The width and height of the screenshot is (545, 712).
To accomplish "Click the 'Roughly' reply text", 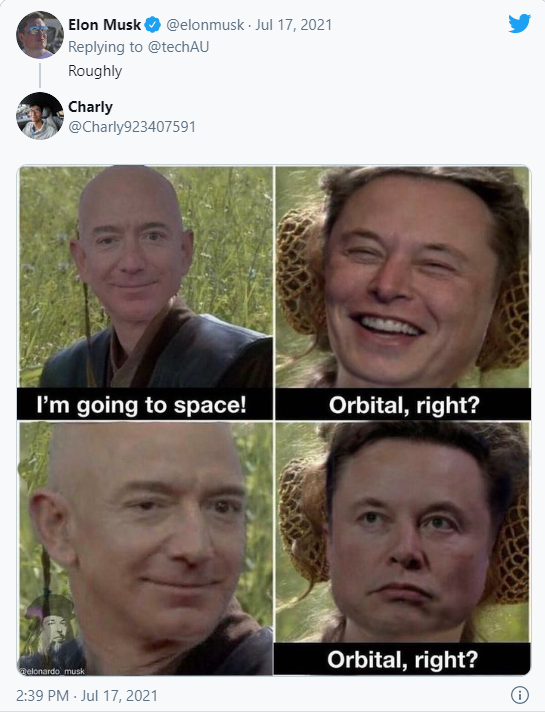I will 95,71.
